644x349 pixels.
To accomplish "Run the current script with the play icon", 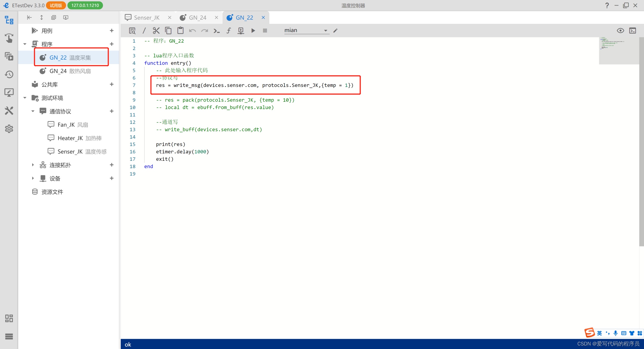I will (x=253, y=30).
